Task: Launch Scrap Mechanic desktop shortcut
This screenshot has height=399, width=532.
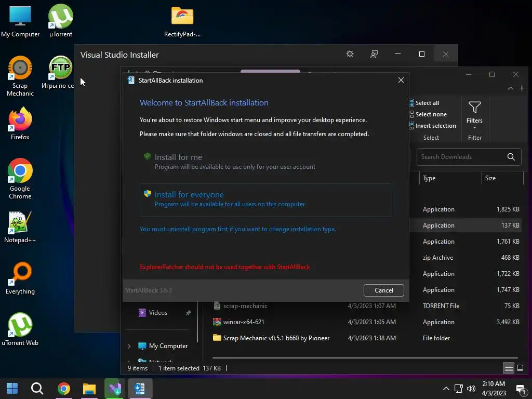Action: pos(20,76)
